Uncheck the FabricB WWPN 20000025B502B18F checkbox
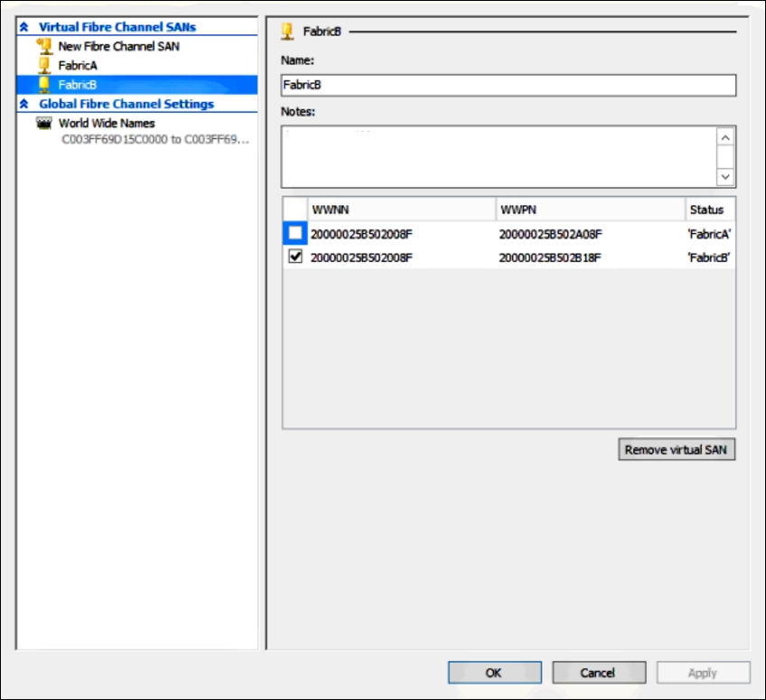This screenshot has width=766, height=700. (295, 257)
